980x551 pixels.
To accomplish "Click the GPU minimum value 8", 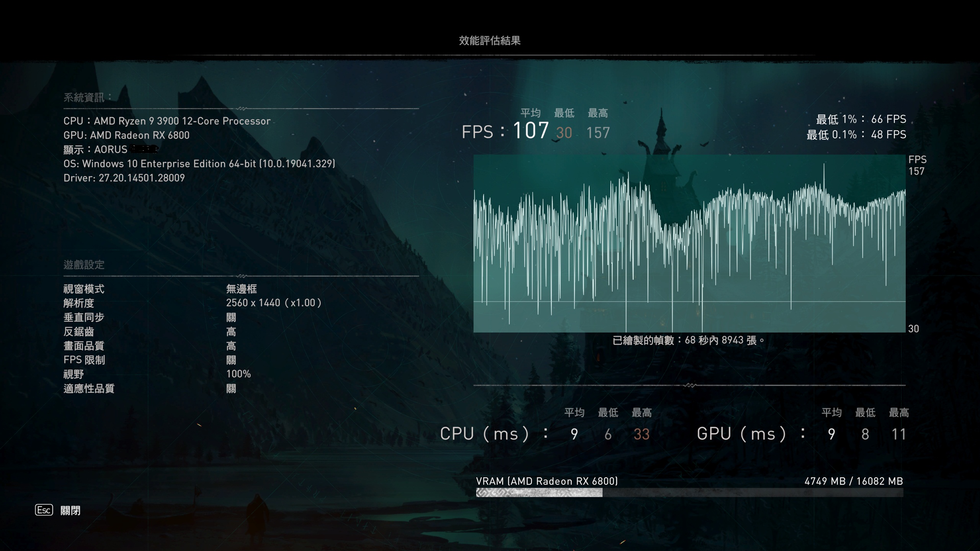I will click(865, 434).
